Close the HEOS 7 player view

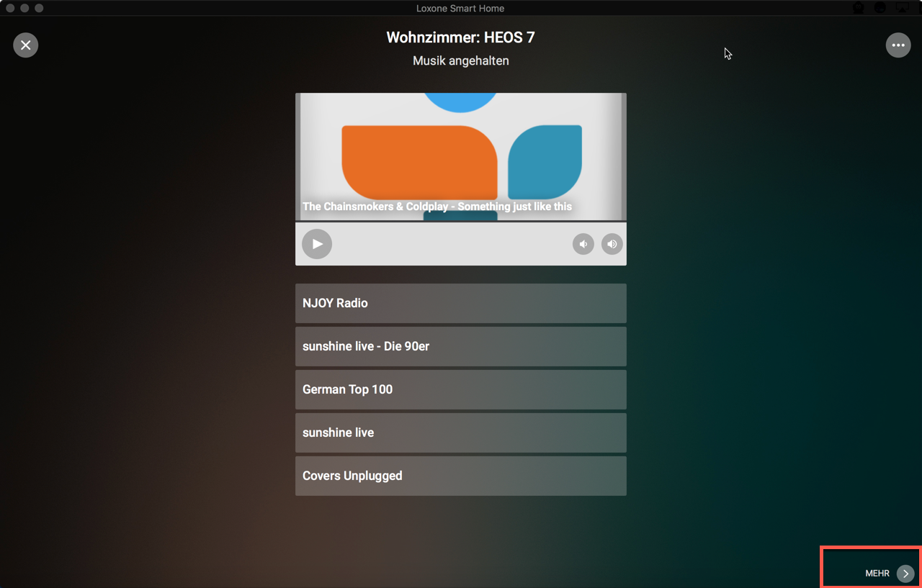(25, 45)
